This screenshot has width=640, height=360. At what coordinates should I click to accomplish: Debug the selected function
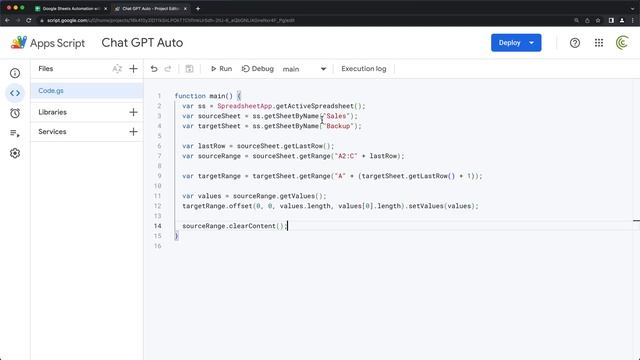tap(258, 69)
